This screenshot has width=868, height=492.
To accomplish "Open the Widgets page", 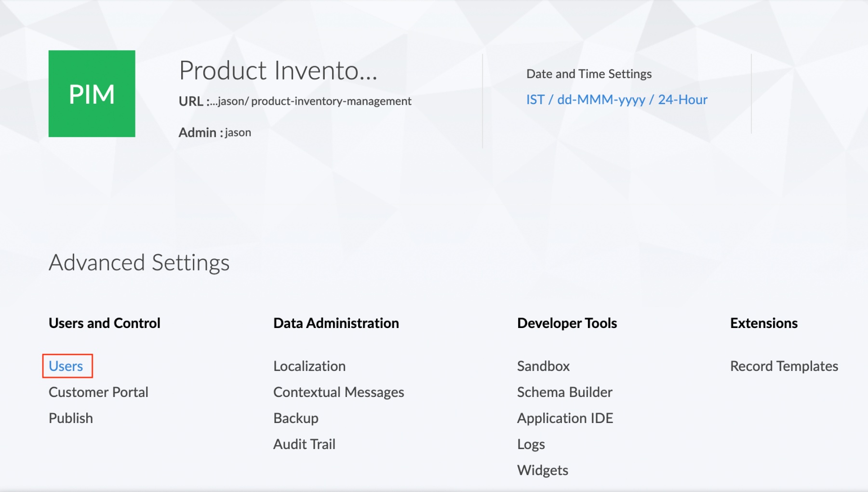I will (542, 470).
